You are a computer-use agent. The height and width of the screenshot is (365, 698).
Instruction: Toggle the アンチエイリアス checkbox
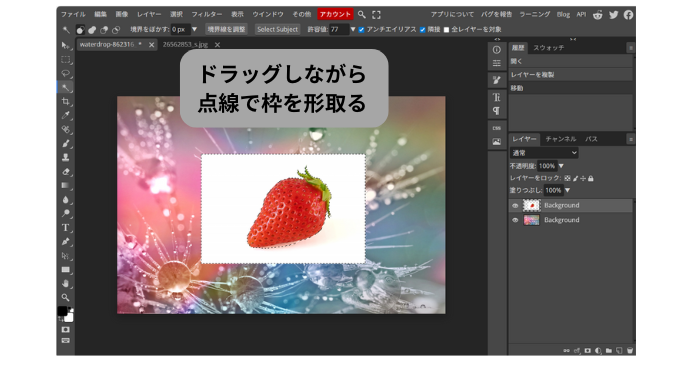pyautogui.click(x=361, y=30)
